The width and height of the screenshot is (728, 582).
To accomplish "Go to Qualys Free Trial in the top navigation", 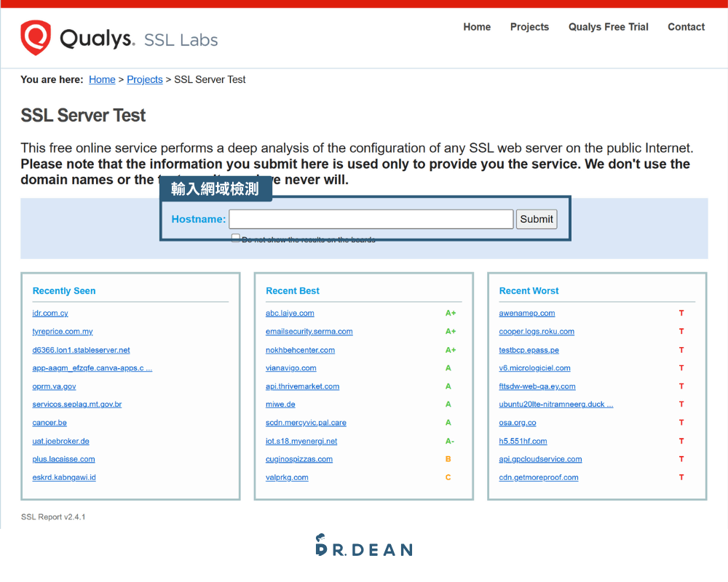I will (x=608, y=27).
